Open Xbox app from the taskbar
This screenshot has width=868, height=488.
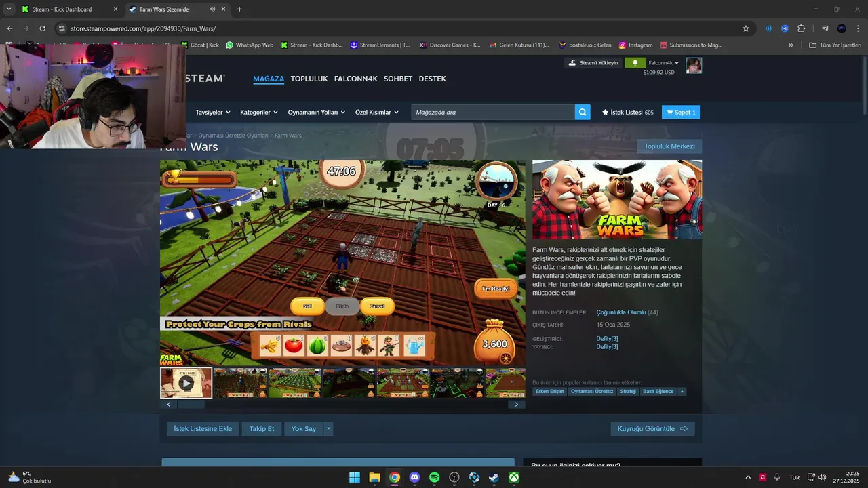(x=515, y=477)
